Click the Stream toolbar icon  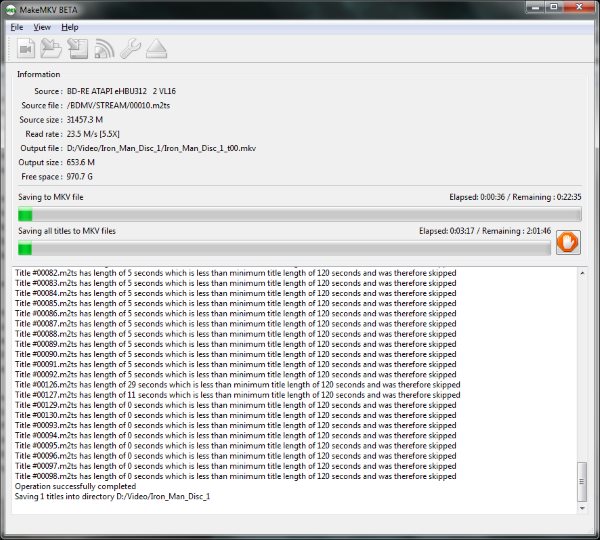click(104, 49)
